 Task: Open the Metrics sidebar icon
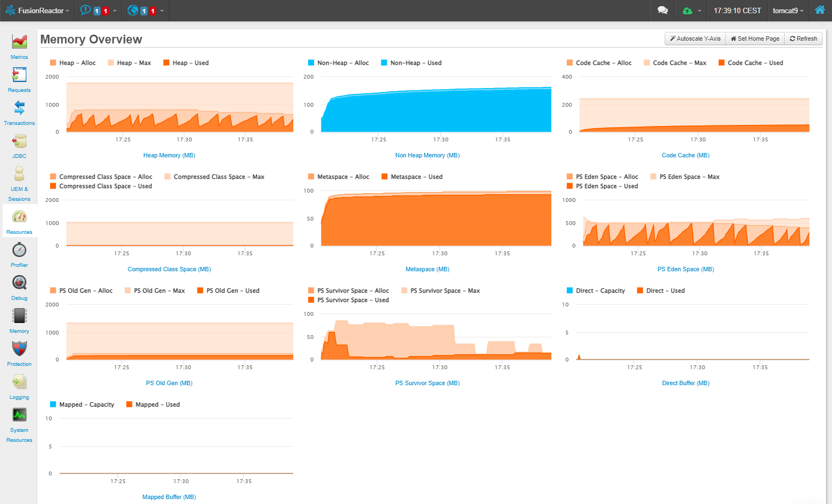tap(19, 41)
